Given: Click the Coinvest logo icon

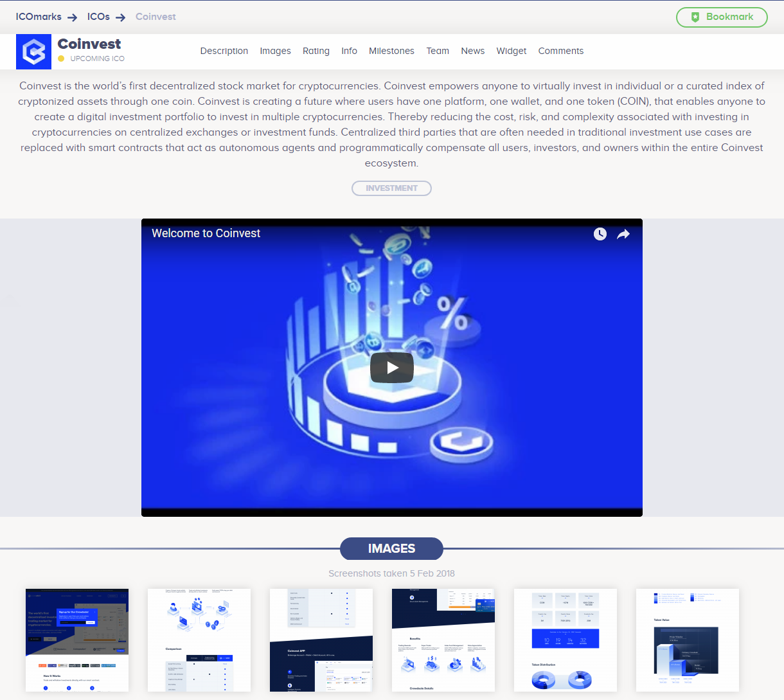Looking at the screenshot, I should 33,51.
